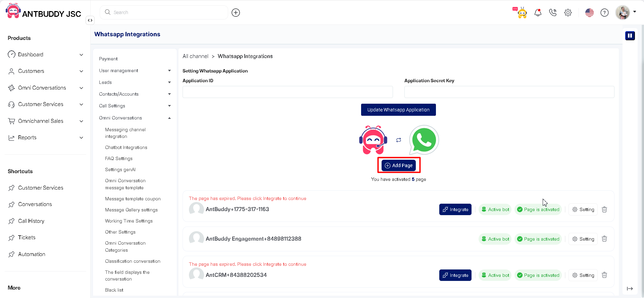Open the notifications bell
The image size is (644, 298).
pyautogui.click(x=538, y=13)
